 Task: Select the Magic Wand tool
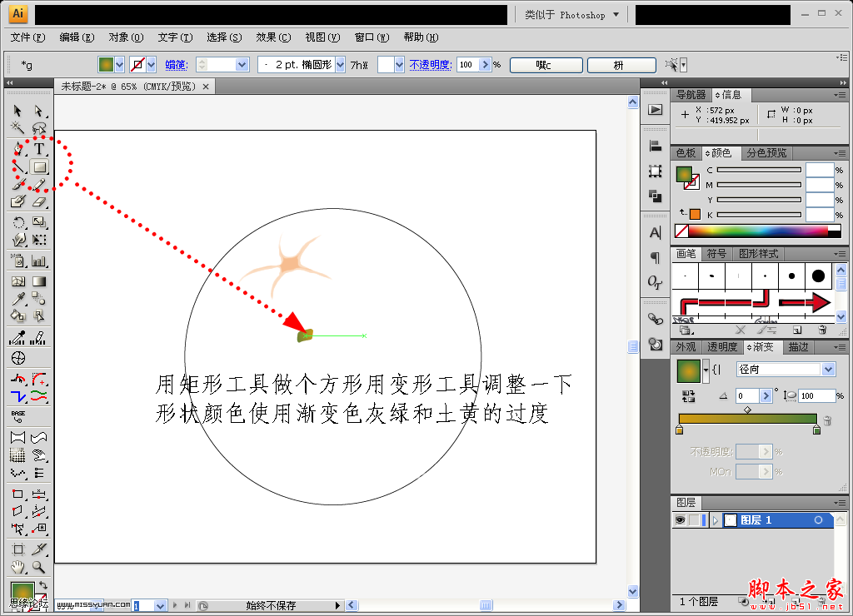point(17,127)
